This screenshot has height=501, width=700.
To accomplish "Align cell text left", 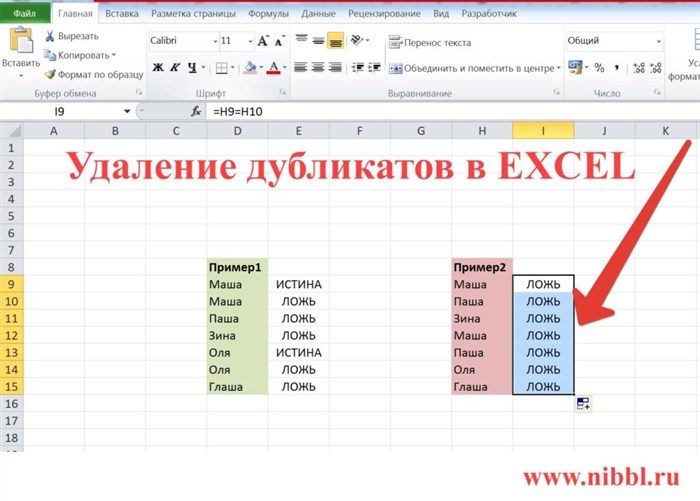I will click(x=301, y=67).
